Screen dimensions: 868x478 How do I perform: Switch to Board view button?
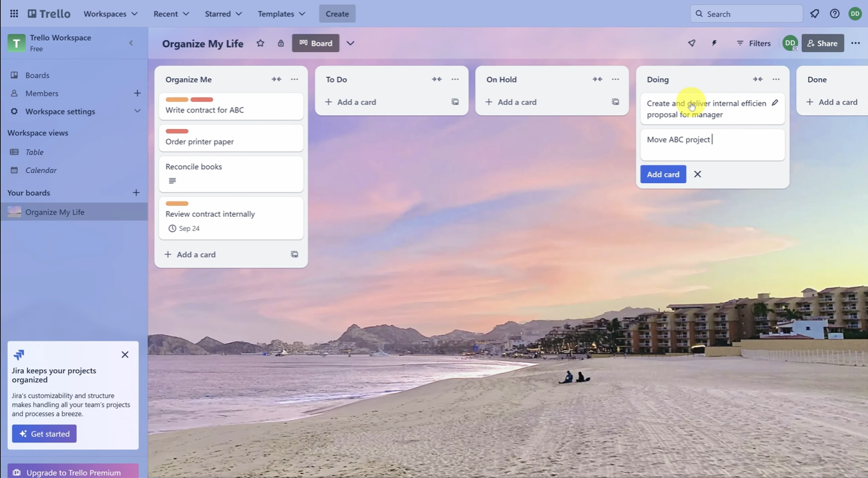point(315,43)
